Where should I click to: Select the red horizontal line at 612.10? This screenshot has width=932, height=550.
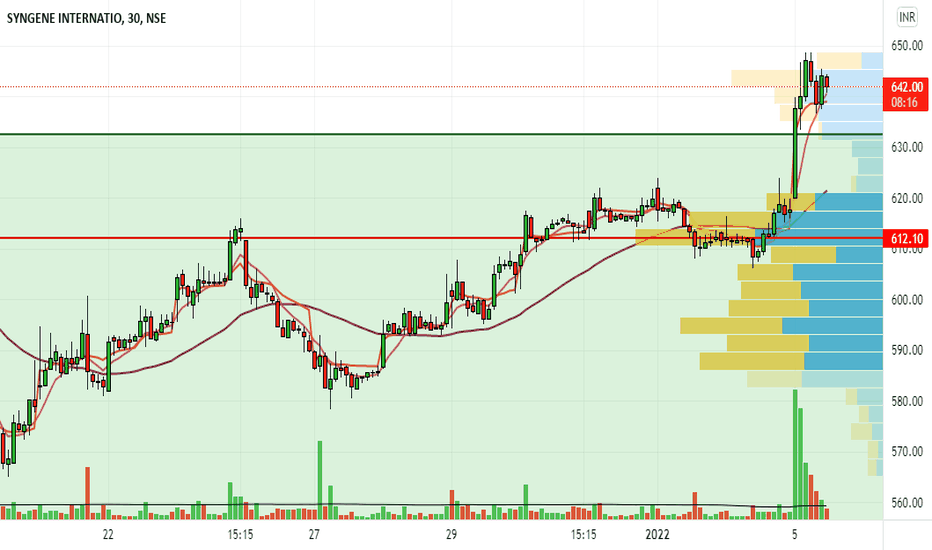441,238
